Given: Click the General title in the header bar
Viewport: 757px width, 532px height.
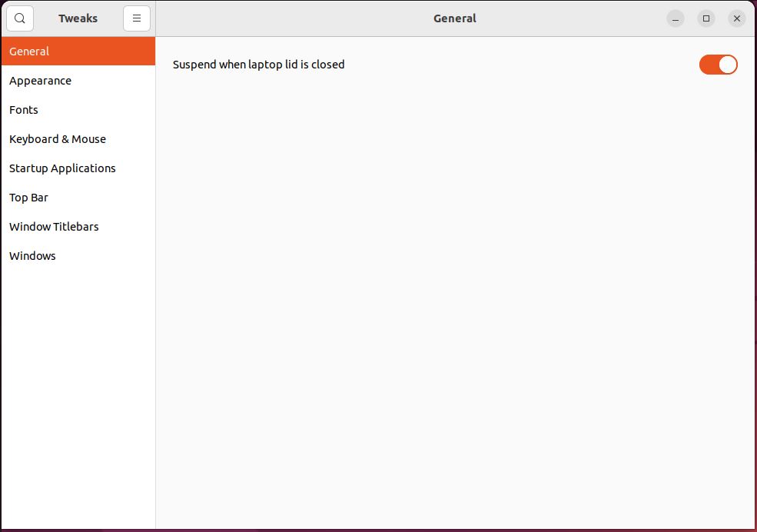Looking at the screenshot, I should [x=455, y=18].
